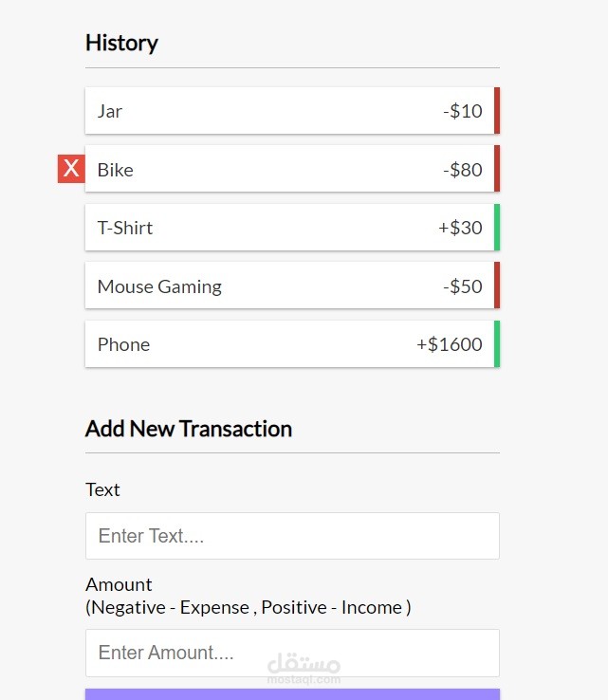This screenshot has width=608, height=700.
Task: Click the Mouse Gaming transaction entry
Action: tap(285, 286)
